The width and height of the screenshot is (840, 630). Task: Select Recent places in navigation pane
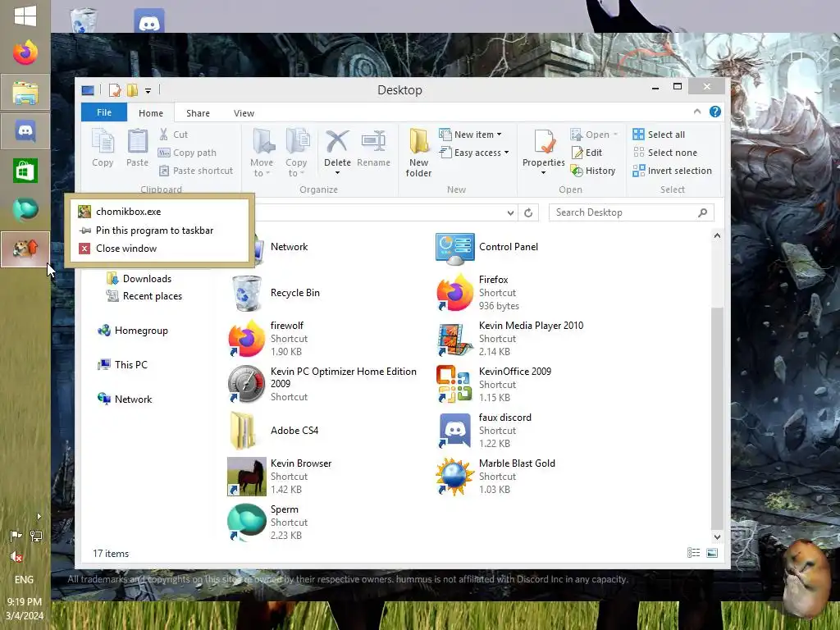pyautogui.click(x=144, y=296)
